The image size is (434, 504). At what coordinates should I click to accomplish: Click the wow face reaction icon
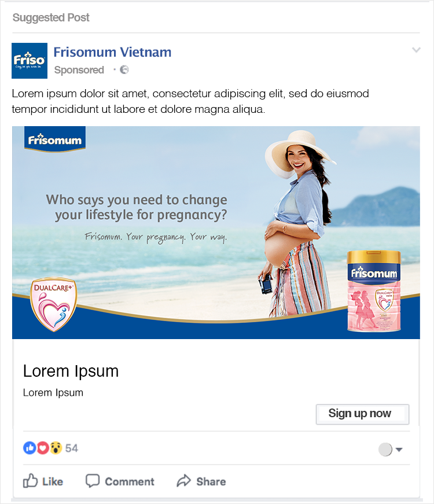[56, 448]
